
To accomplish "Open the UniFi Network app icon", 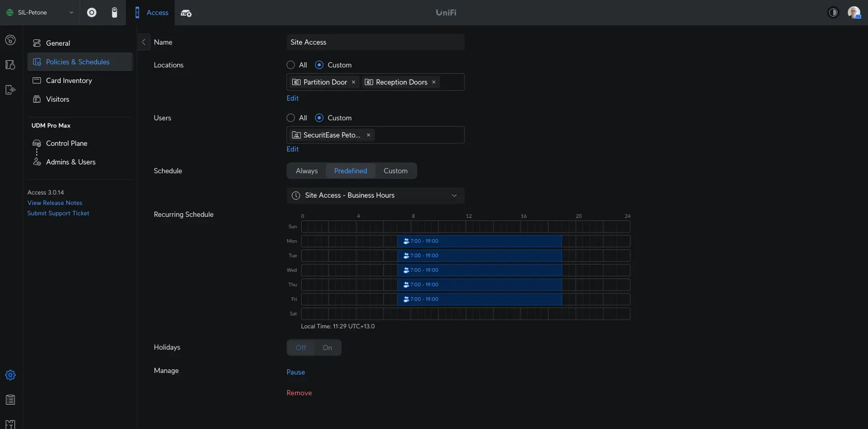I will (92, 12).
